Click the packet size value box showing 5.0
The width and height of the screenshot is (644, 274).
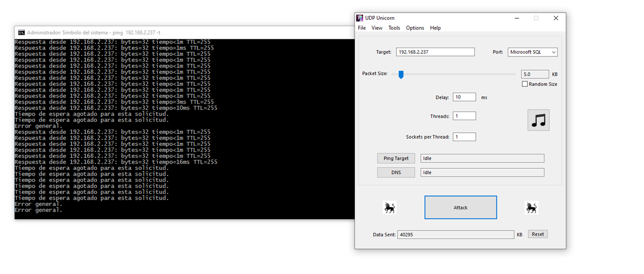click(535, 74)
